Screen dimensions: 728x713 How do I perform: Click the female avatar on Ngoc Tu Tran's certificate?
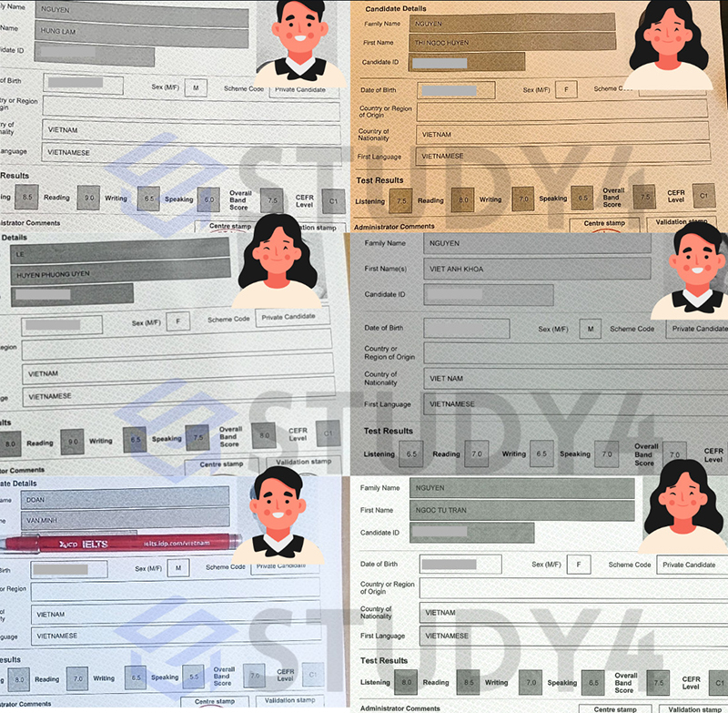coord(683,506)
